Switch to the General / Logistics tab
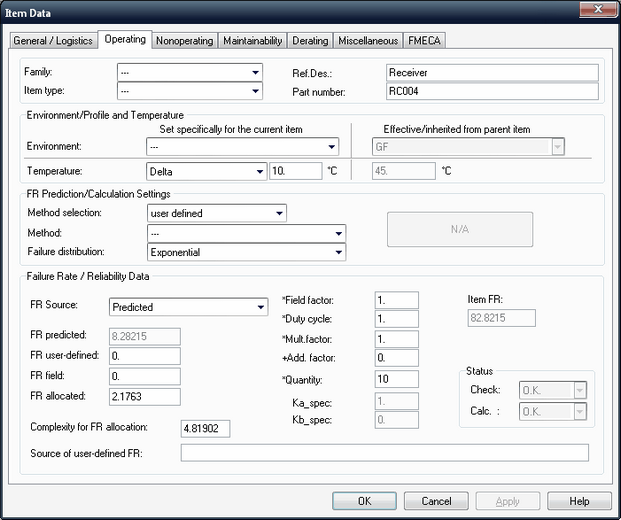 click(53, 41)
